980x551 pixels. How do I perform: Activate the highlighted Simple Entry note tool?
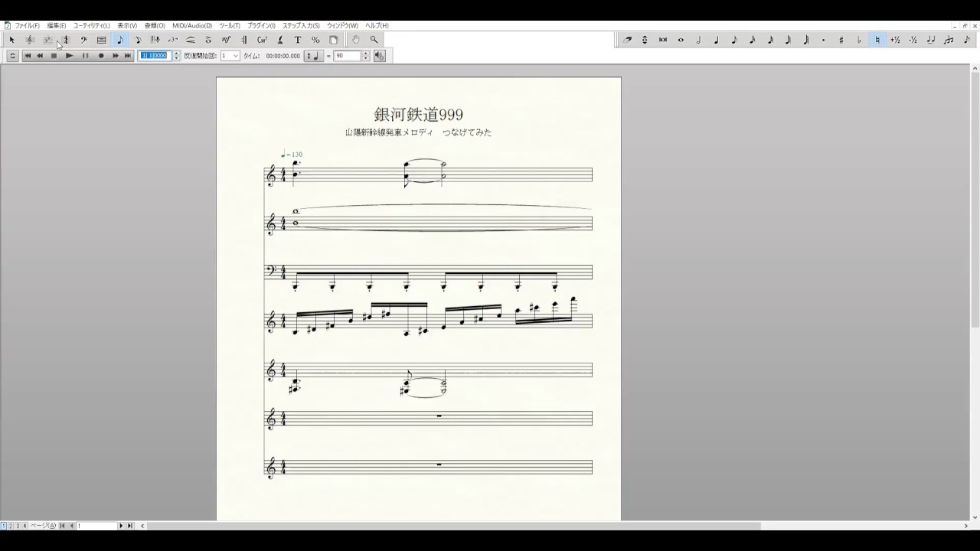(120, 40)
